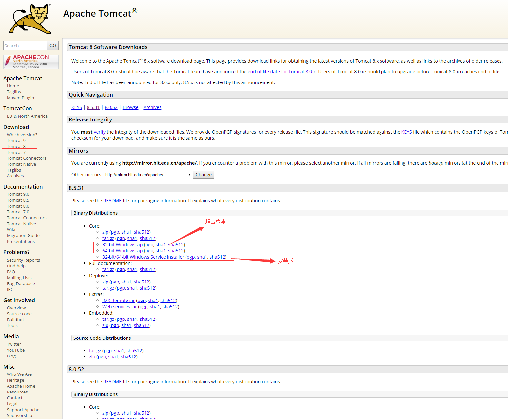Open YouTube under Media
The height and width of the screenshot is (420, 508).
pos(16,350)
